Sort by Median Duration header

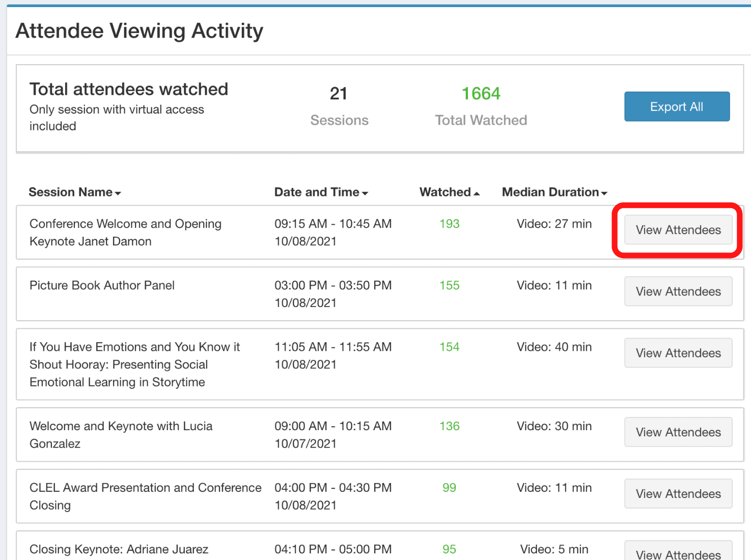click(554, 192)
